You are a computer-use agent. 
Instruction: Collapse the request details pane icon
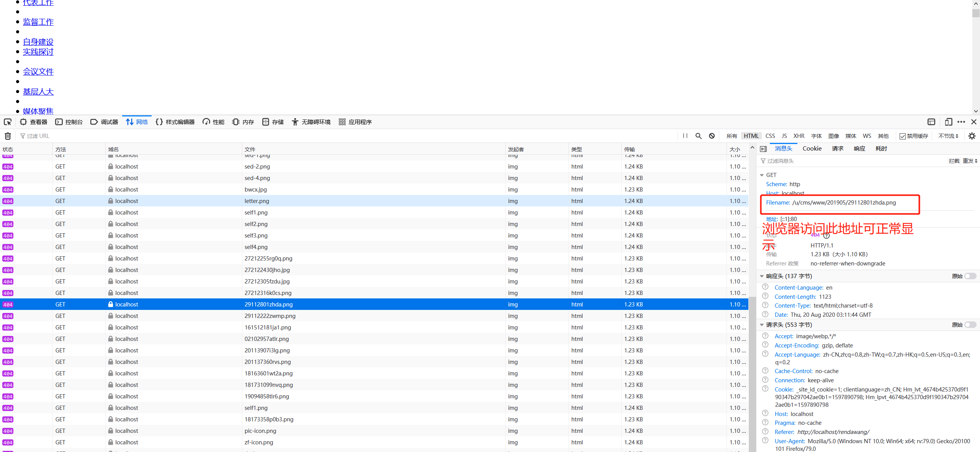coord(763,149)
